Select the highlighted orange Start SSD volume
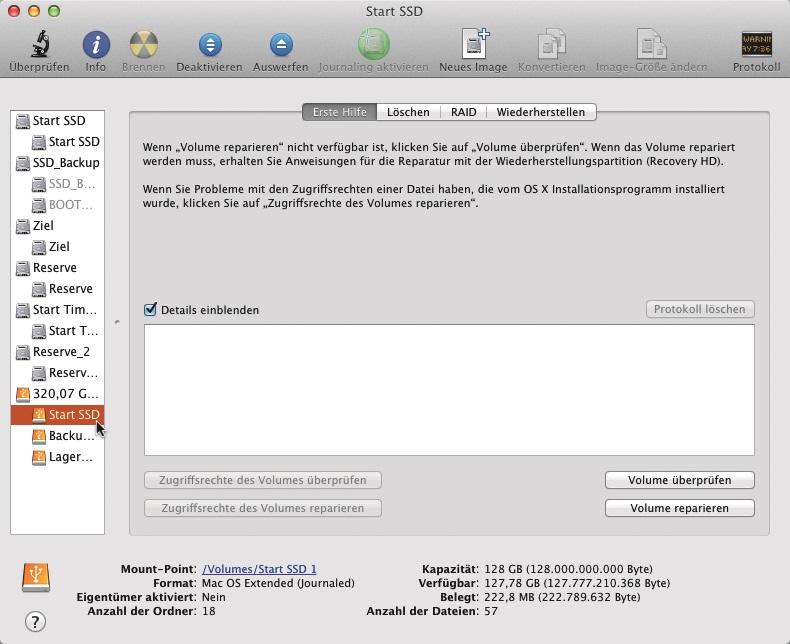This screenshot has height=644, width=790. click(57, 415)
